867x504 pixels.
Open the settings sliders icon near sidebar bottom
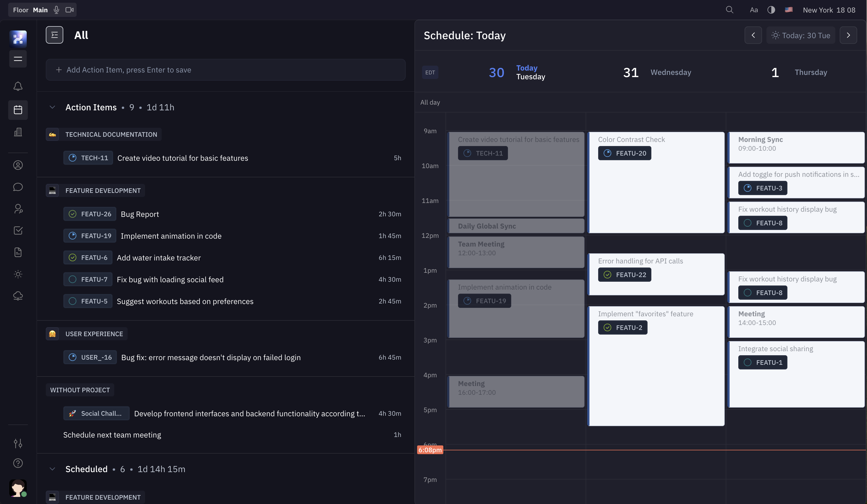(18, 443)
